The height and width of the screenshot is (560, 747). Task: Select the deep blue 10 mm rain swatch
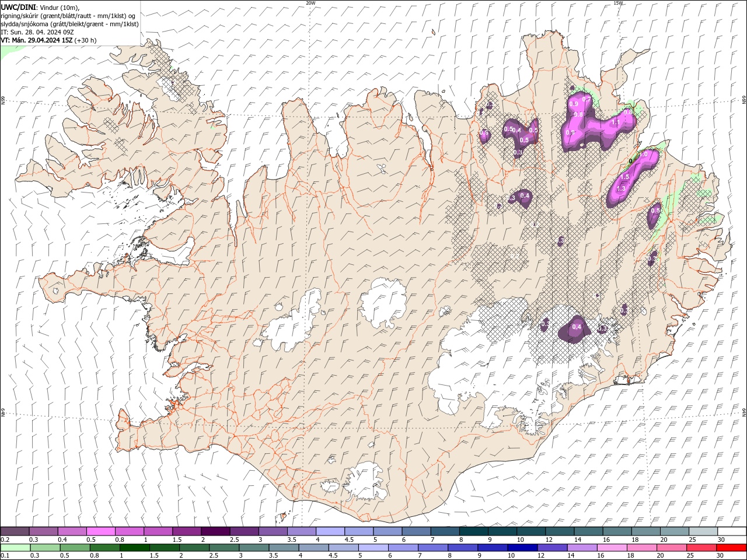tap(522, 548)
